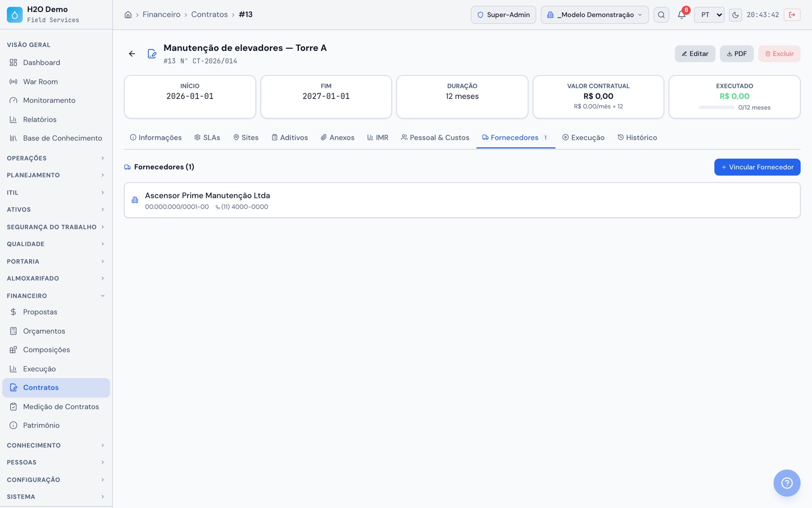Screen dimensions: 812x508
Task: Open Execução under Financeiro in the sidebar
Action: point(56,369)
